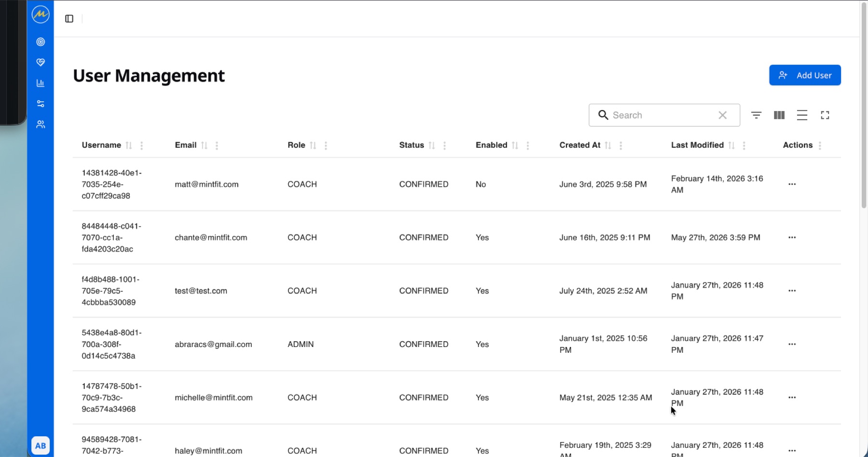The height and width of the screenshot is (457, 868).
Task: Toggle full screen table icon
Action: [825, 115]
